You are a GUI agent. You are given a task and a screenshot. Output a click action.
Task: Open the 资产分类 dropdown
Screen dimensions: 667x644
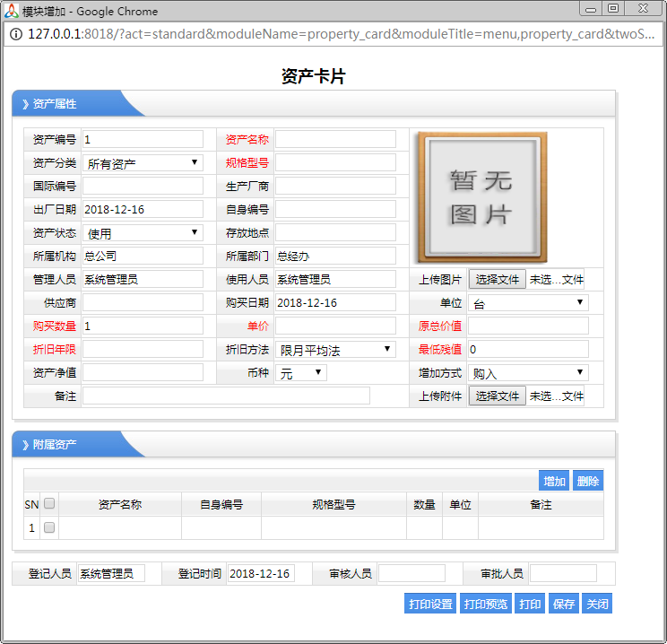(143, 163)
